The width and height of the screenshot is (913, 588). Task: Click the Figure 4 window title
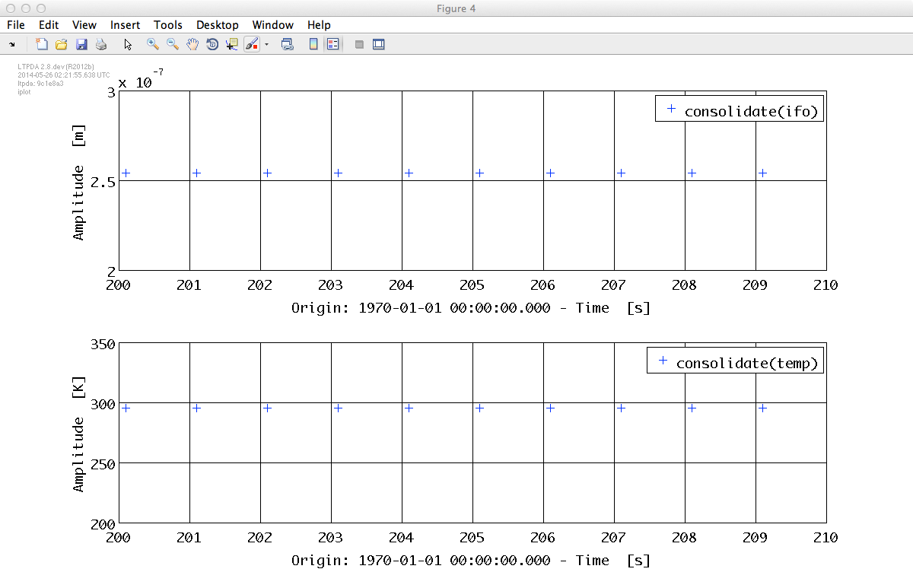click(456, 8)
